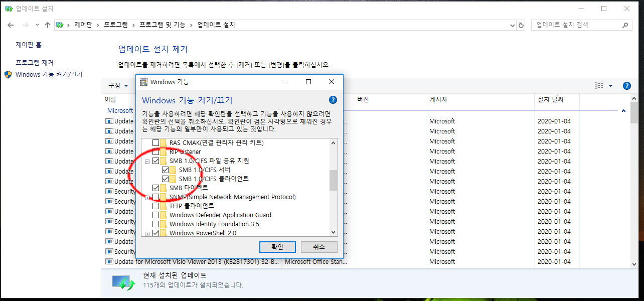The image size is (644, 301).
Task: Click the search magnifier icon
Action: click(x=625, y=25)
